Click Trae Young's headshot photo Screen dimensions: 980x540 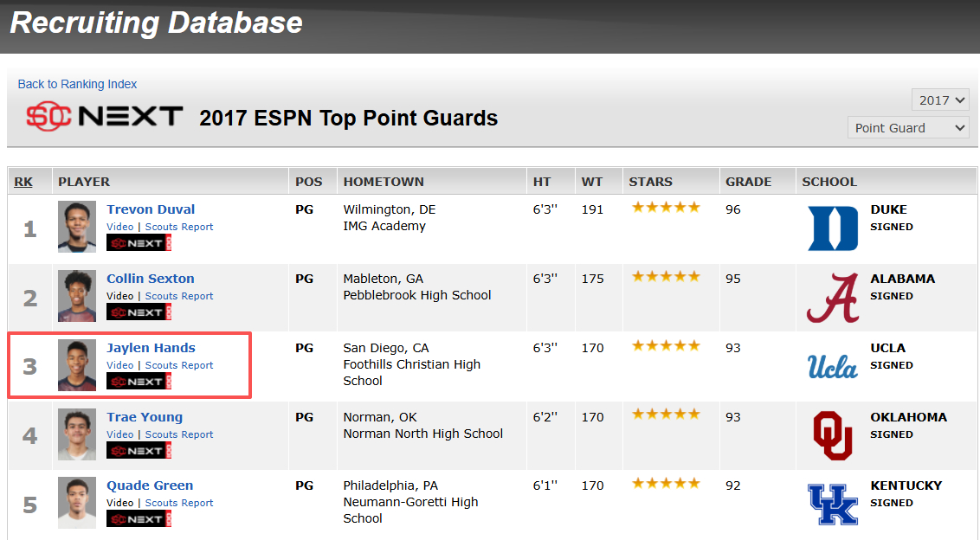pyautogui.click(x=77, y=434)
